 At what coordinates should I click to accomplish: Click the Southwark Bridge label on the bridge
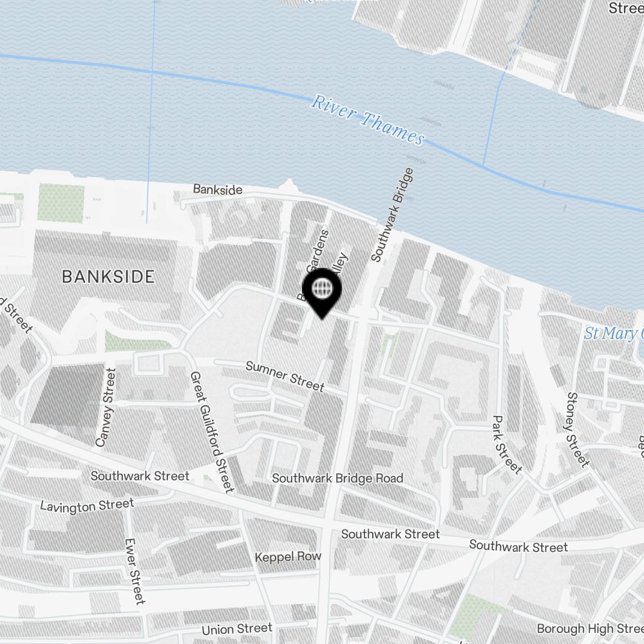392,214
